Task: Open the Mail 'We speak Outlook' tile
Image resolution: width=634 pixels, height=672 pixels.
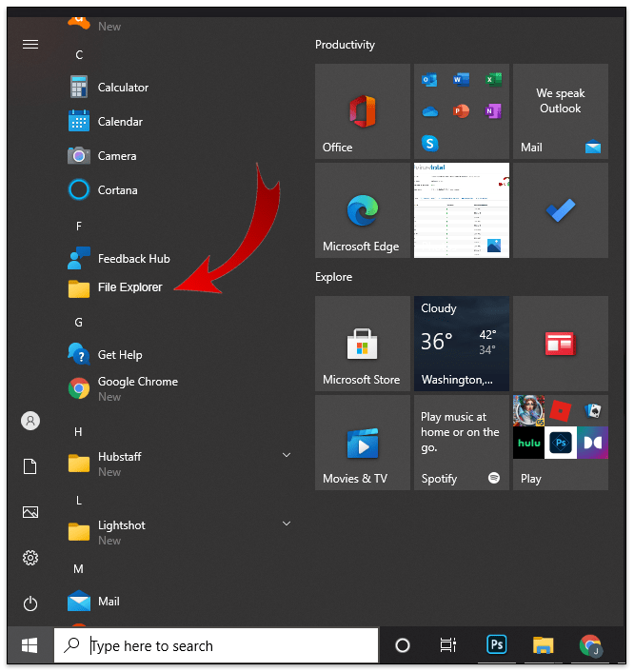Action: (561, 111)
